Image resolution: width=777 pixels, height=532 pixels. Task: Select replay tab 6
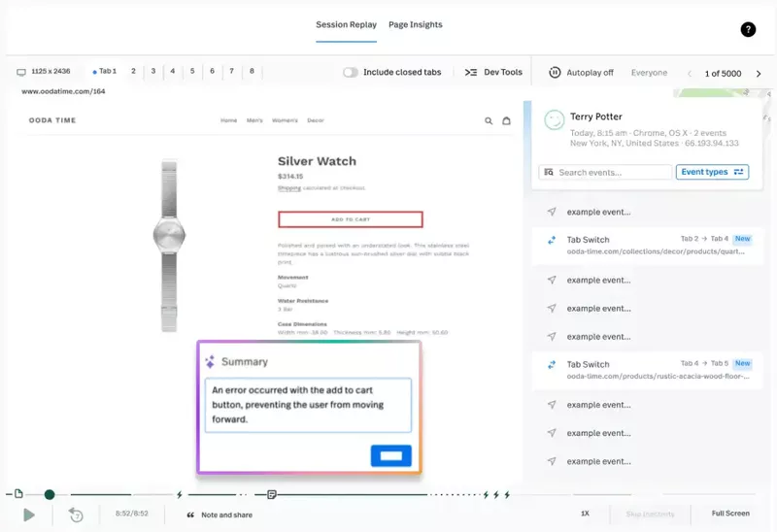tap(212, 71)
